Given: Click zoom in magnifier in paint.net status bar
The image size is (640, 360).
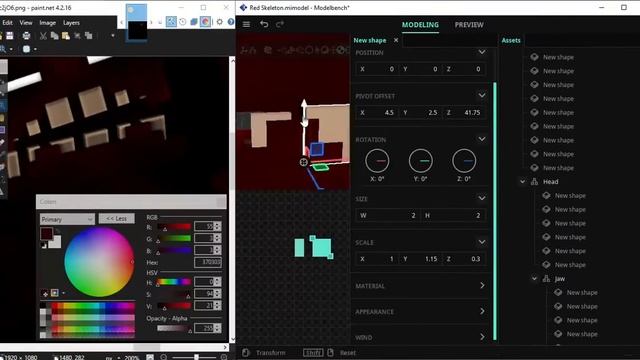Looking at the screenshot, I should [224, 357].
